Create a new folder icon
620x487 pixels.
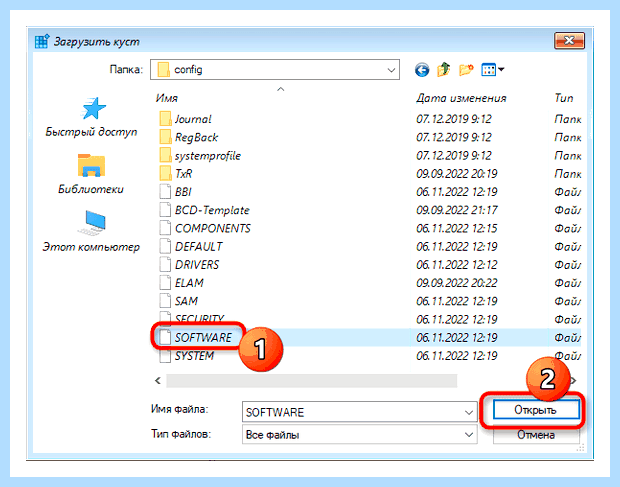click(x=466, y=70)
